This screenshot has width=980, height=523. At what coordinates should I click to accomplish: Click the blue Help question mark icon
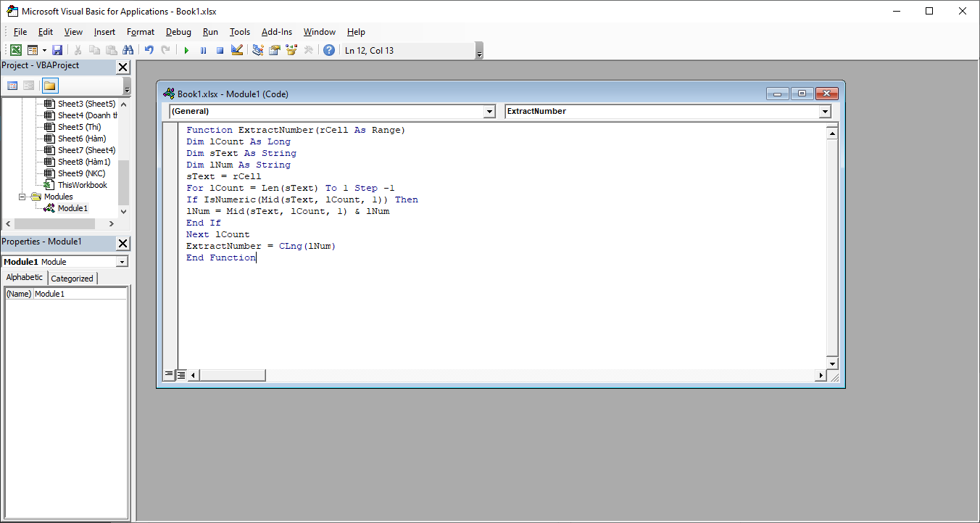pos(329,50)
